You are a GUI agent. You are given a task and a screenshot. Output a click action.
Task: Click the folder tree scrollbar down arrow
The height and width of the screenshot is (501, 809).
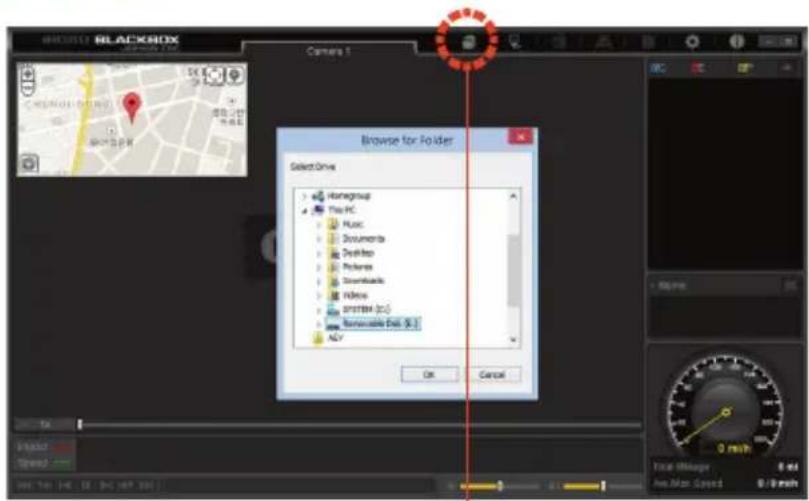pos(513,340)
